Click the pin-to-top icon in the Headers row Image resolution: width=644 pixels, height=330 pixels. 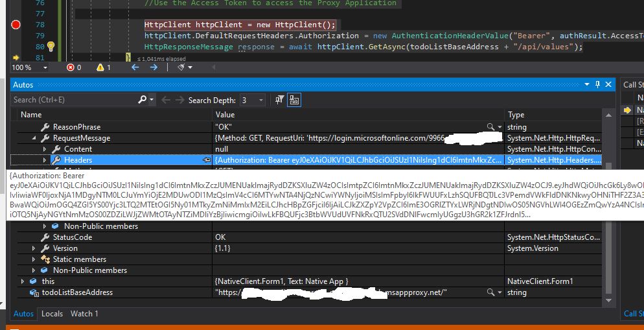207,160
